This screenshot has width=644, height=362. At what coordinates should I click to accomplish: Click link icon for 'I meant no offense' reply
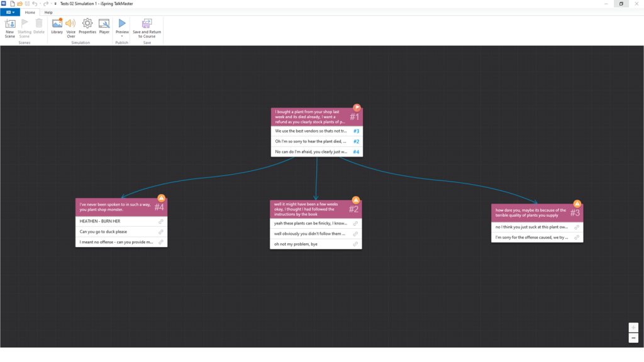click(161, 242)
